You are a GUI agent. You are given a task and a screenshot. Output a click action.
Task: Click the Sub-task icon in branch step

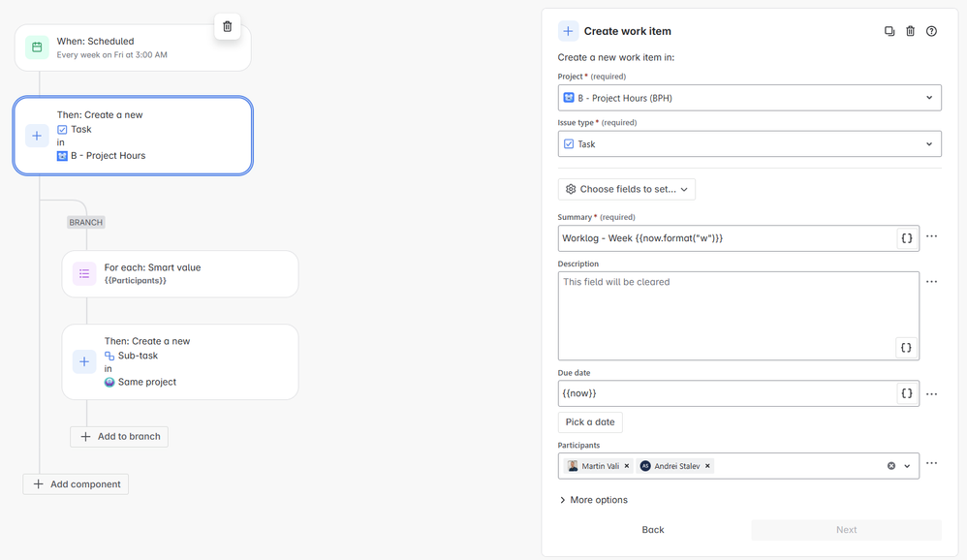[x=109, y=356]
